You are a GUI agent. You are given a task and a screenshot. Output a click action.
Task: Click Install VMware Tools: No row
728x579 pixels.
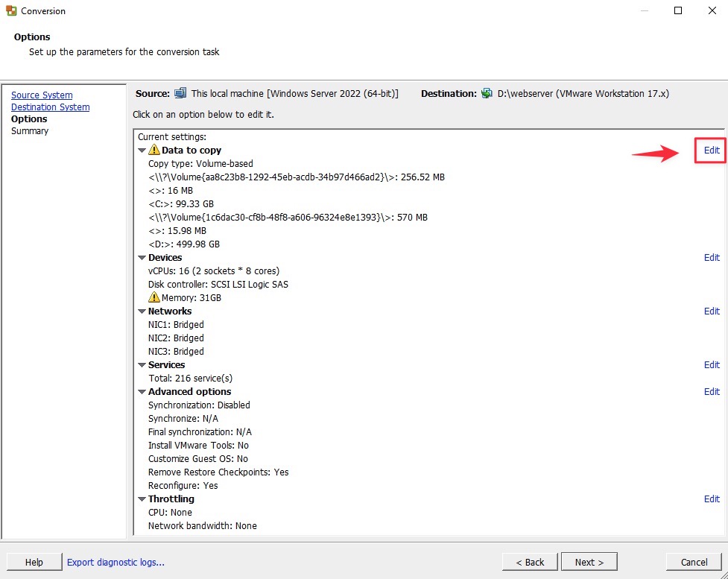click(198, 446)
